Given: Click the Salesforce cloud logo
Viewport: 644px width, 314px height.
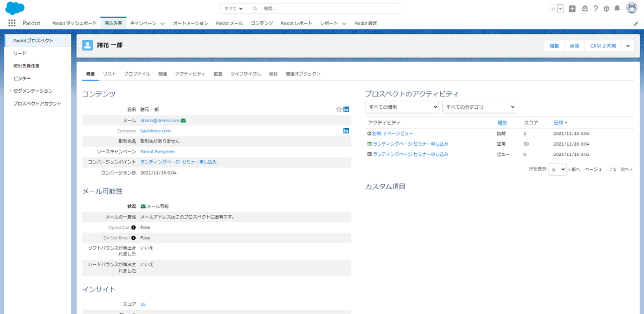Looking at the screenshot, I should (16, 9).
